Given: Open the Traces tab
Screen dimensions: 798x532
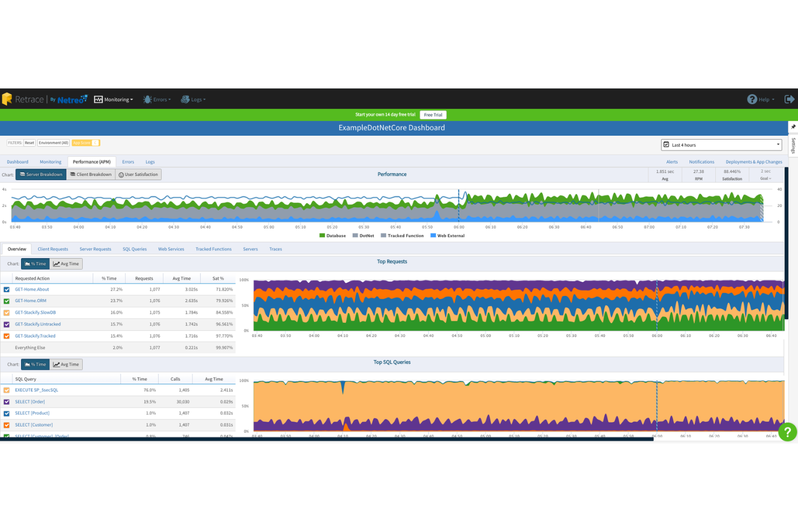Looking at the screenshot, I should [x=276, y=248].
